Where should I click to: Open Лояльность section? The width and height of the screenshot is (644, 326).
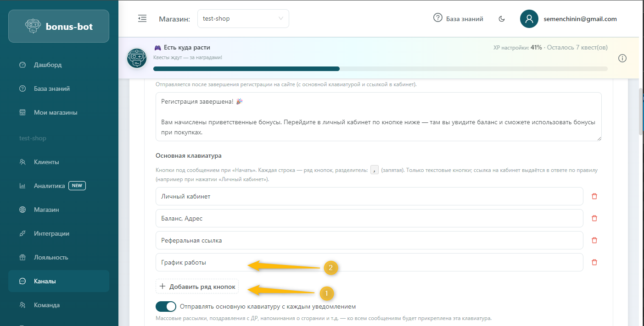click(59, 257)
